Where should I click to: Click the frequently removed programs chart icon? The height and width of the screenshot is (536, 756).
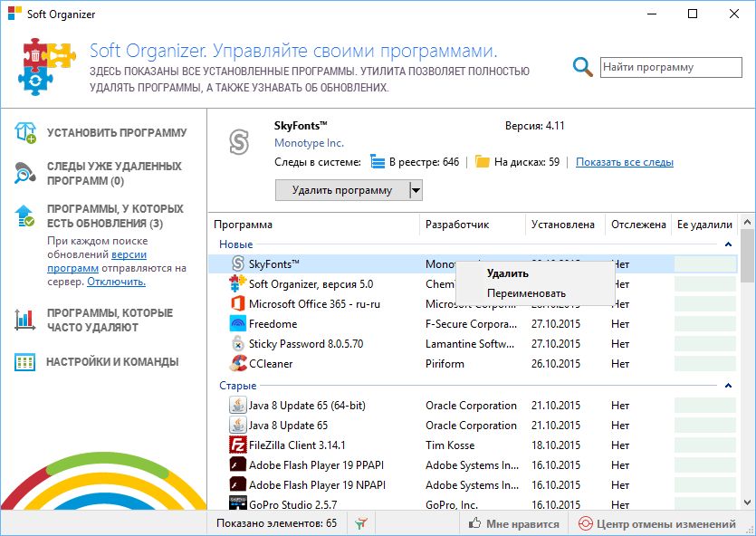(x=25, y=320)
